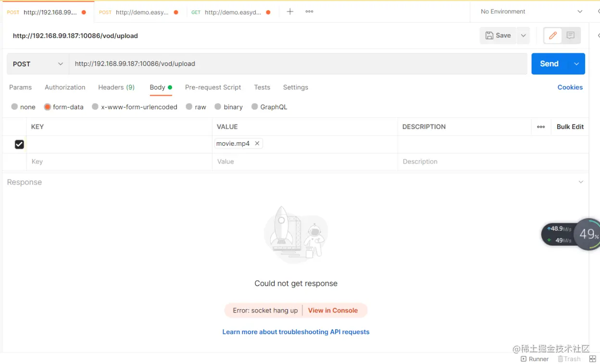The image size is (600, 364).
Task: Open the three-dots tab options menu
Action: pos(309,12)
